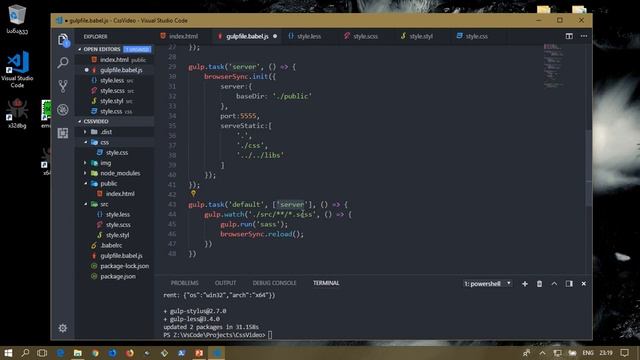640x360 pixels.
Task: Expand the img folder
Action: pos(106,163)
